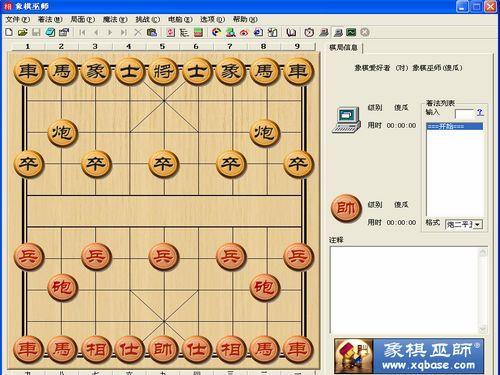Viewport: 500px width, 375px height.
Task: Click the go to first move icon
Action: point(82,32)
